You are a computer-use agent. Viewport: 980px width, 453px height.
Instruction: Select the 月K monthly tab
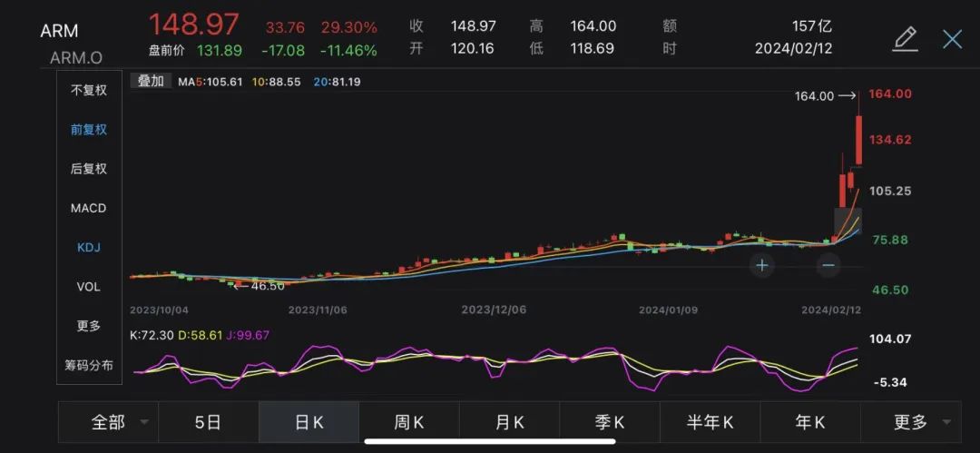click(509, 422)
